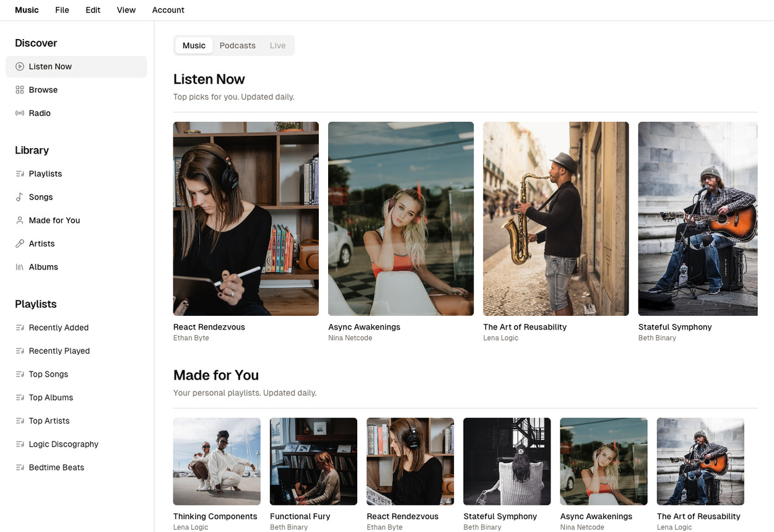Select The Art of Reusability saxophone cover

click(x=555, y=219)
